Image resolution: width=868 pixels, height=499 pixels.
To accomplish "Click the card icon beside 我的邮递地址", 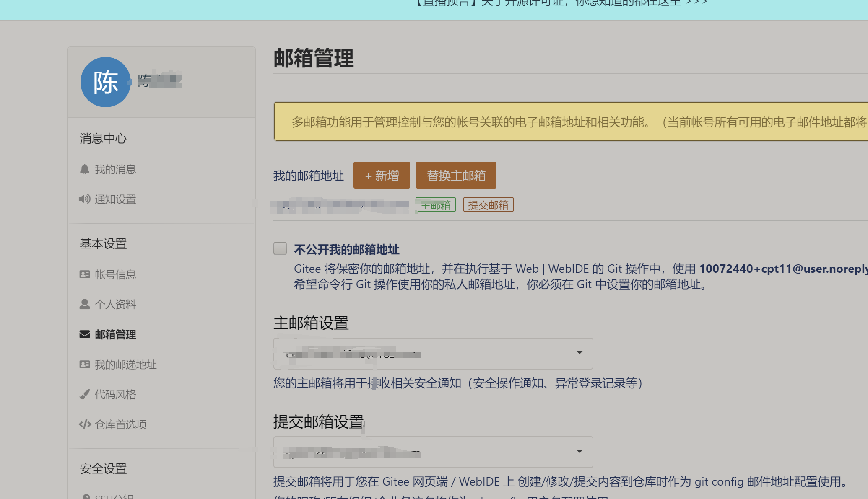I will 85,365.
